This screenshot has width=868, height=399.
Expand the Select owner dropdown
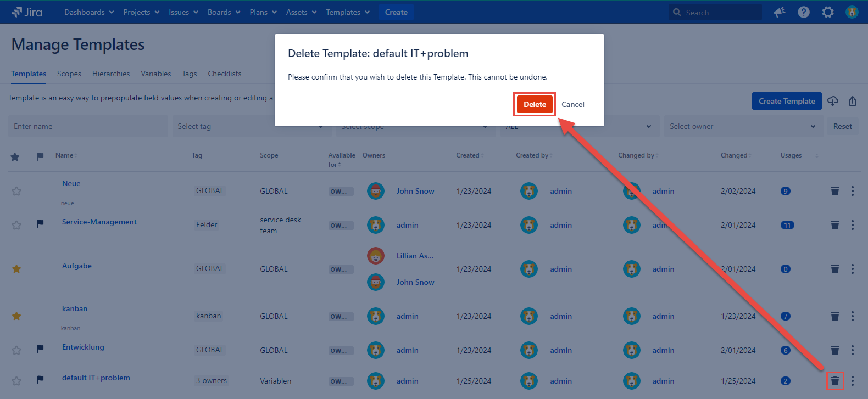coord(743,126)
